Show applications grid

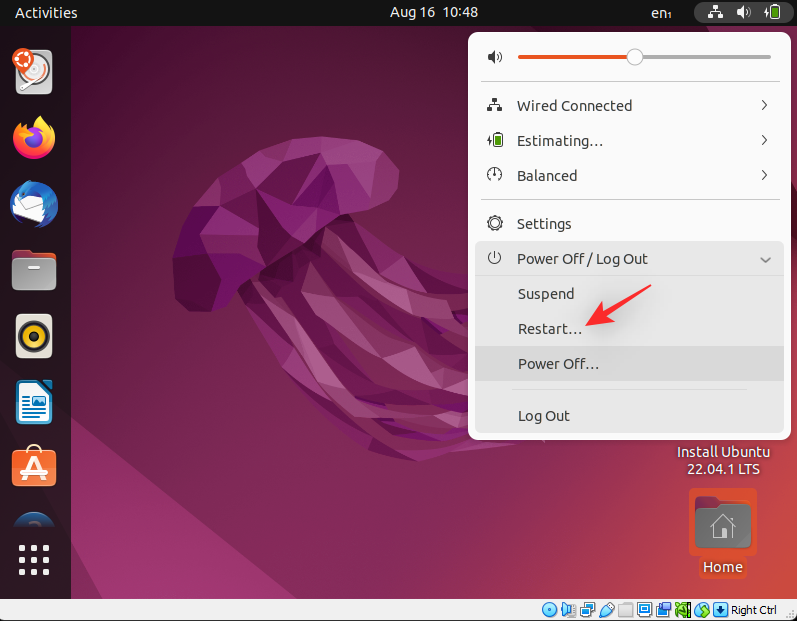34,560
